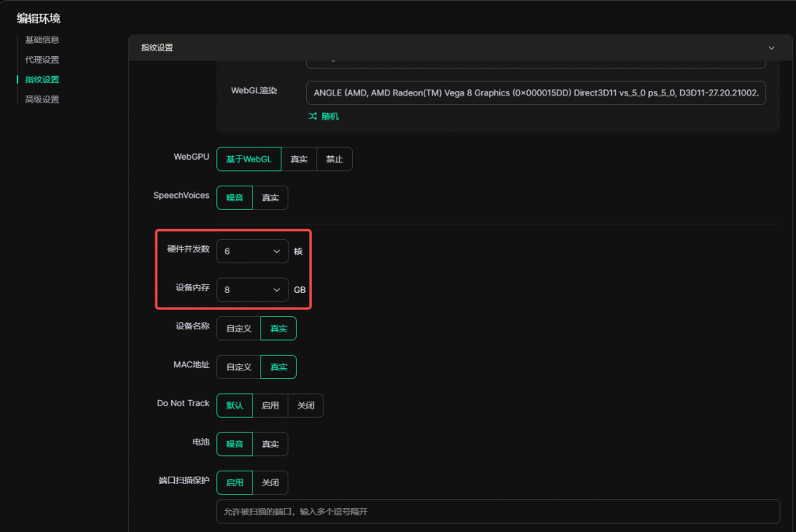796x532 pixels.
Task: Set WebGPU to 真实
Action: [x=298, y=159]
